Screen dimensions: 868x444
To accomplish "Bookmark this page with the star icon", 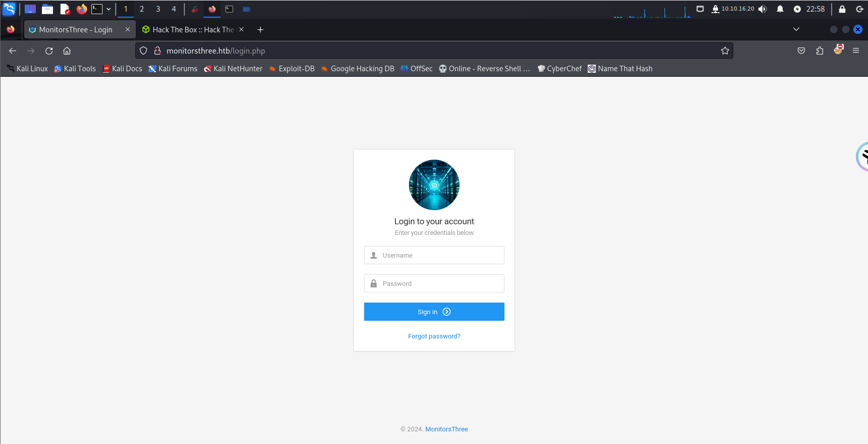I will tap(725, 51).
